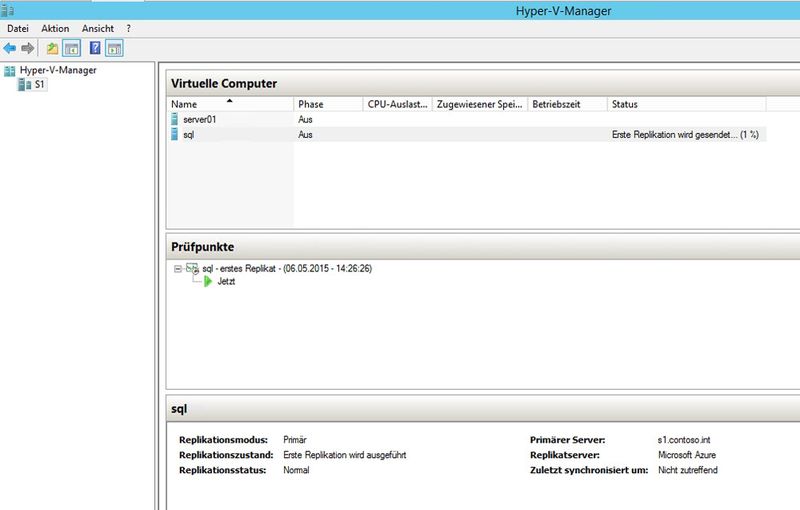Image resolution: width=800 pixels, height=510 pixels.
Task: Click the Aus phase of server01
Action: pos(305,119)
